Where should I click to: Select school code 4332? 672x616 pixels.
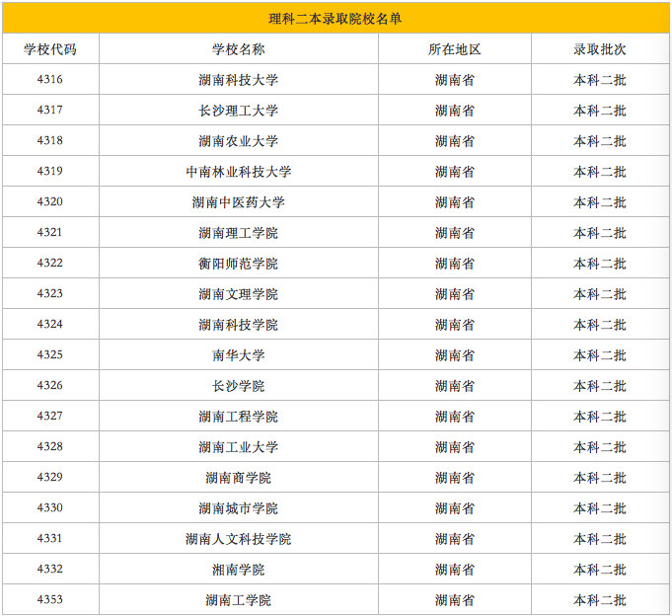50,569
